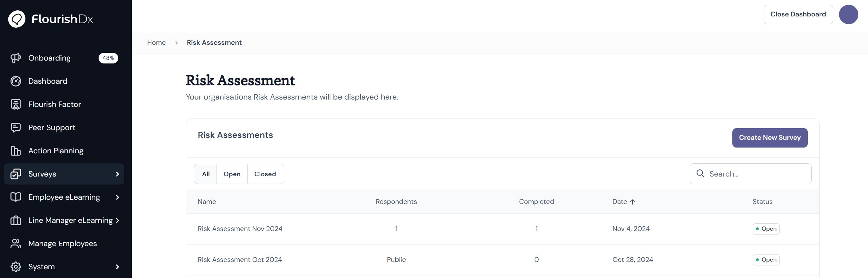Go to Dashboard in the sidebar
Image resolution: width=868 pixels, height=278 pixels.
(x=64, y=81)
